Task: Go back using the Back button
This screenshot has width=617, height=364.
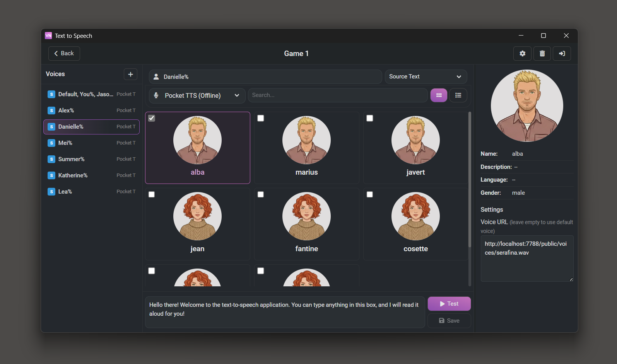Action: (64, 53)
